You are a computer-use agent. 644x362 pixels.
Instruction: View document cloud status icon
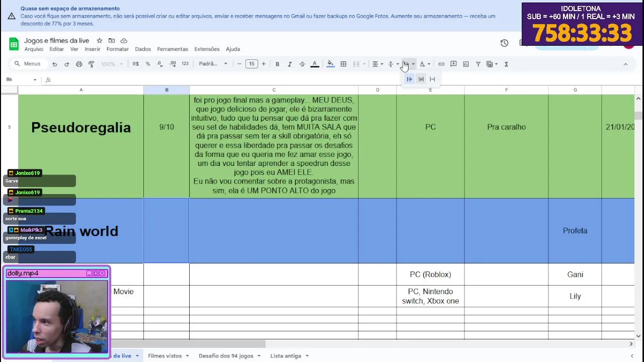pos(124,41)
